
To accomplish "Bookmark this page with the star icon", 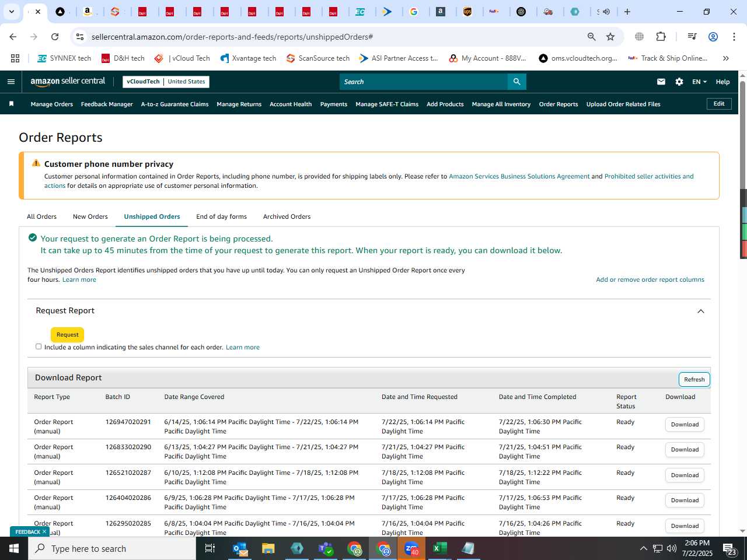I will [x=610, y=37].
